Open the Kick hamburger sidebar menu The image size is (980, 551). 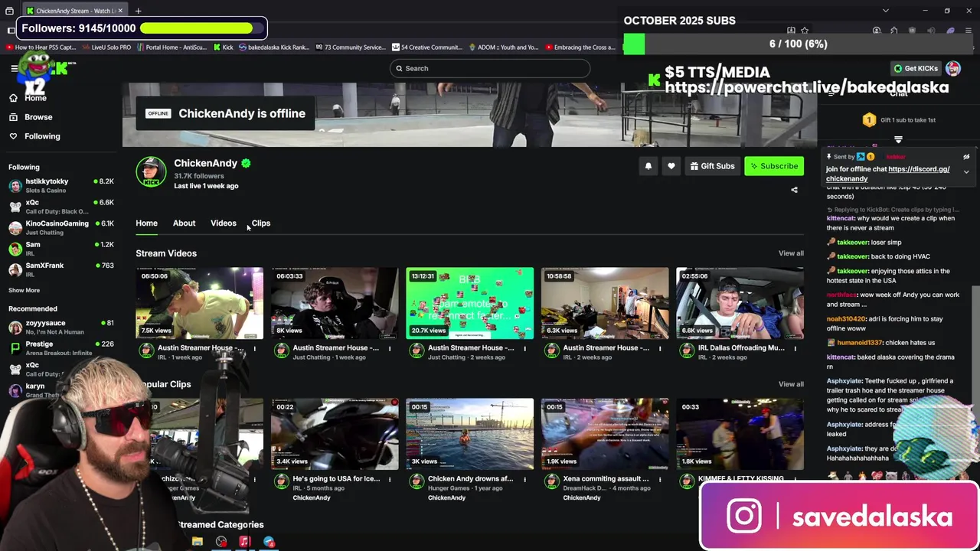(x=14, y=68)
